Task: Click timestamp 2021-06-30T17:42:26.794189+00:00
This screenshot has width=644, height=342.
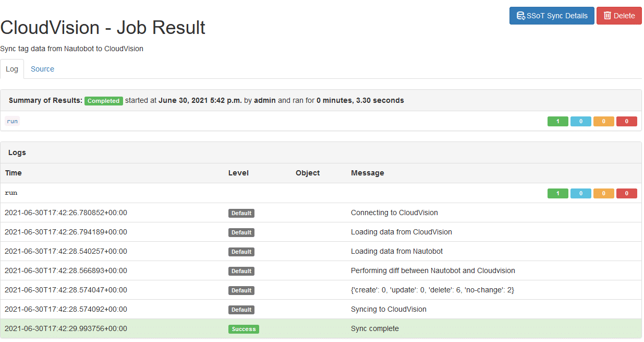Action: tap(66, 232)
